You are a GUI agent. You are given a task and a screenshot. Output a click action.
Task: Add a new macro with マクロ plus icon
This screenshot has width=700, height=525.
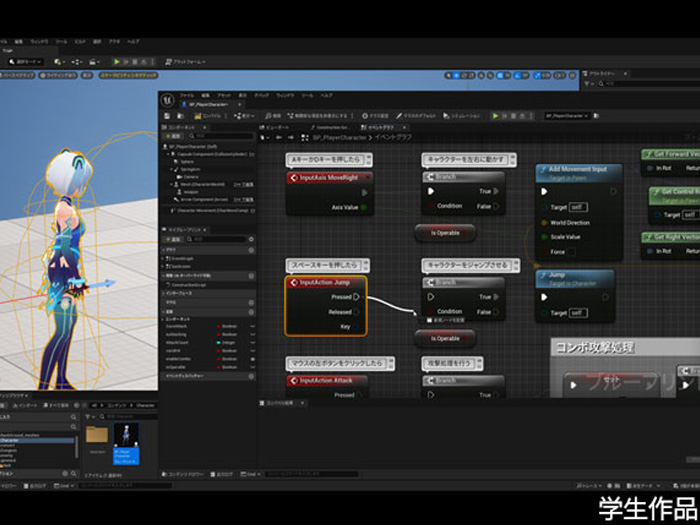point(251,302)
